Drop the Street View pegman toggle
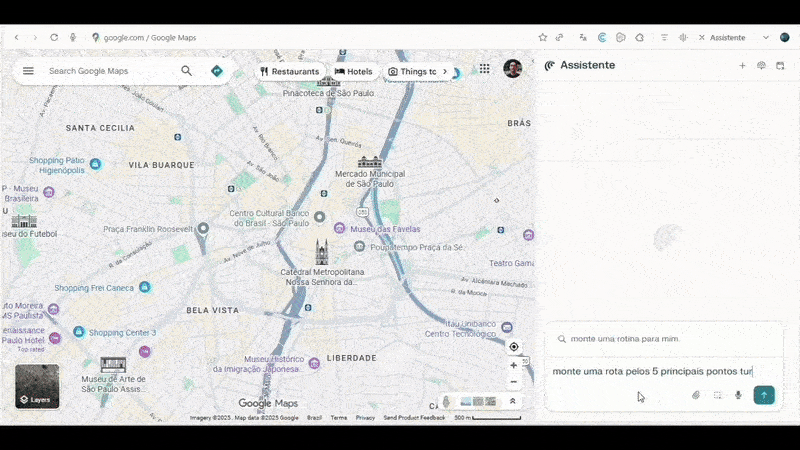The image size is (800, 450). coord(446,401)
